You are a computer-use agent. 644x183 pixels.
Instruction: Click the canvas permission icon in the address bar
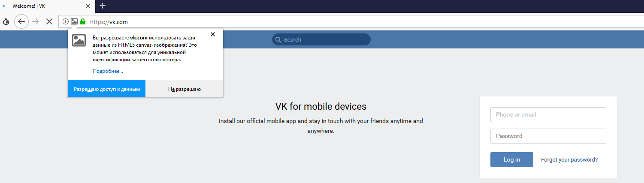pos(74,21)
